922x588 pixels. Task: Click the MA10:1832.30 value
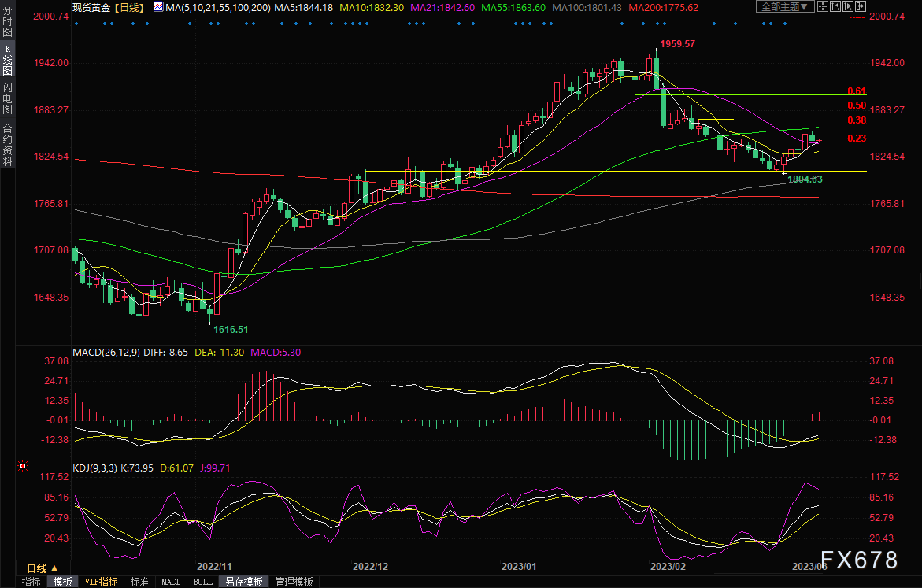point(372,7)
